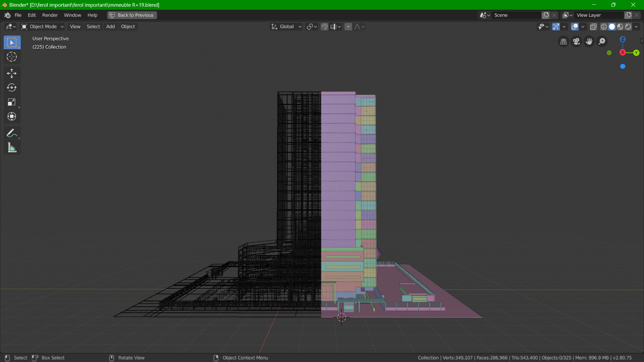Click the add View Layer button
Image resolution: width=644 pixels, height=362 pixels.
tap(628, 15)
